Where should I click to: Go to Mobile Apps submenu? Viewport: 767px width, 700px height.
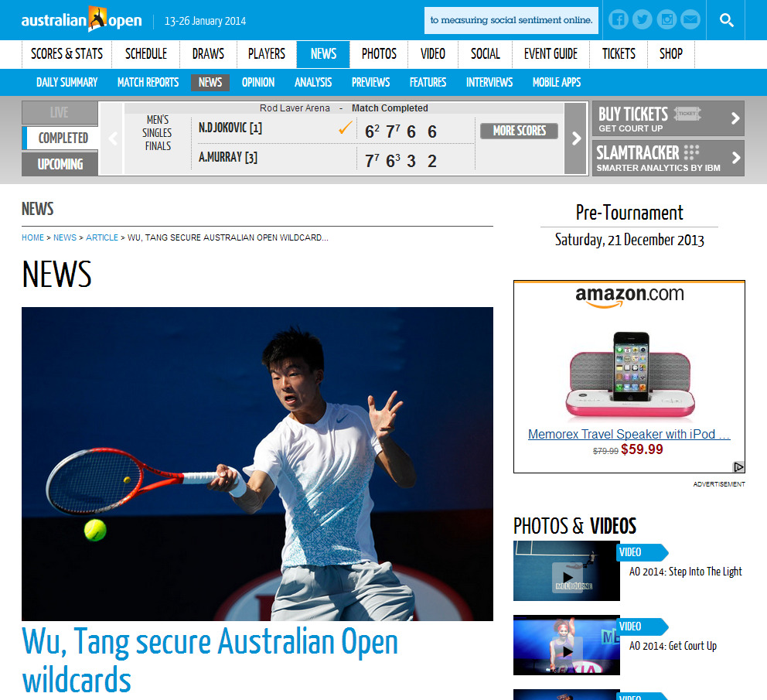[557, 82]
